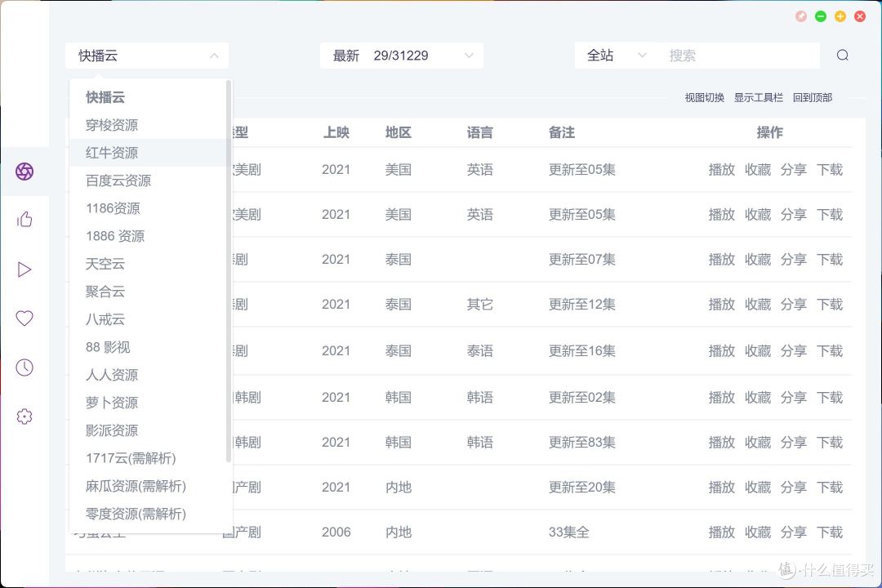
Task: Pick 影派资源 from the list
Action: [x=147, y=430]
